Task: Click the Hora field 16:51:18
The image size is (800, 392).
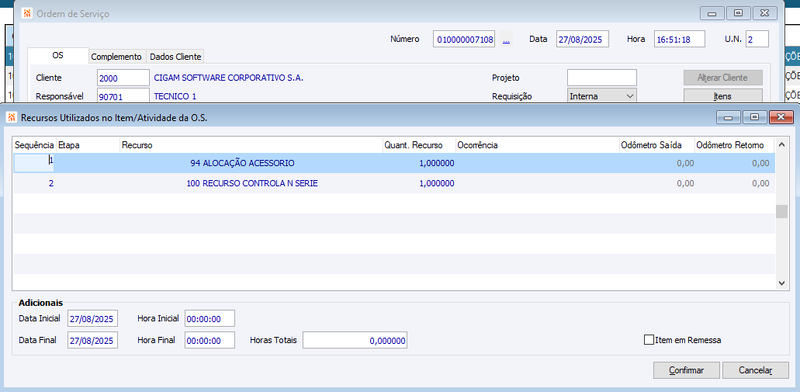Action: coord(680,39)
